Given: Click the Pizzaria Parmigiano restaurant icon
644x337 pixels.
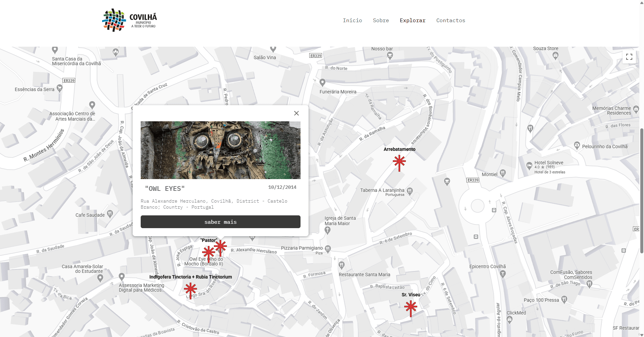Looking at the screenshot, I should click(x=328, y=249).
